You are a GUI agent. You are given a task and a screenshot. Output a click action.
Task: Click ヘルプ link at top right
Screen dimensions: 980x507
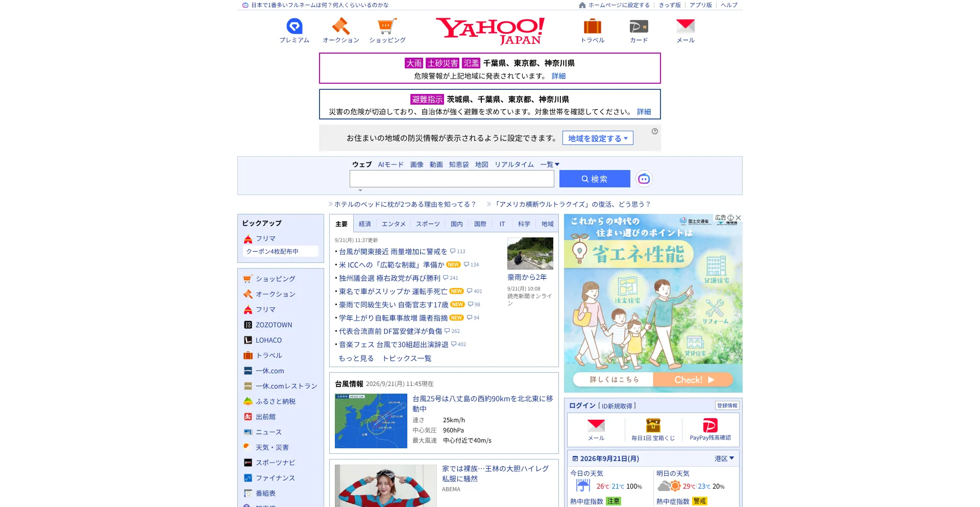729,5
